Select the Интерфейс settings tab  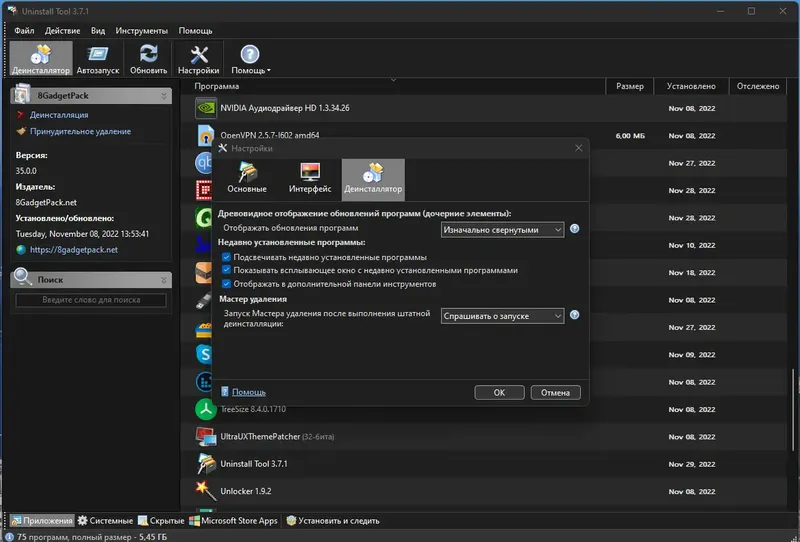click(310, 179)
